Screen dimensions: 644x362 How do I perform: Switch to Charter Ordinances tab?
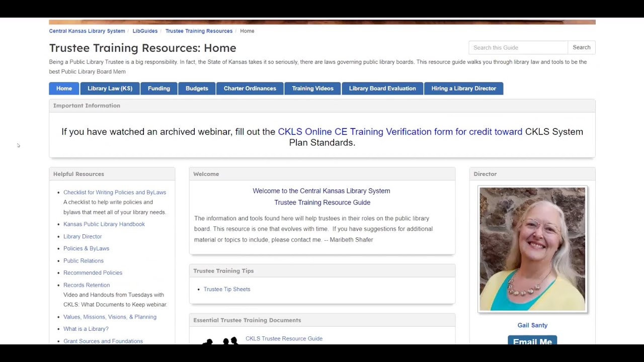coord(250,88)
